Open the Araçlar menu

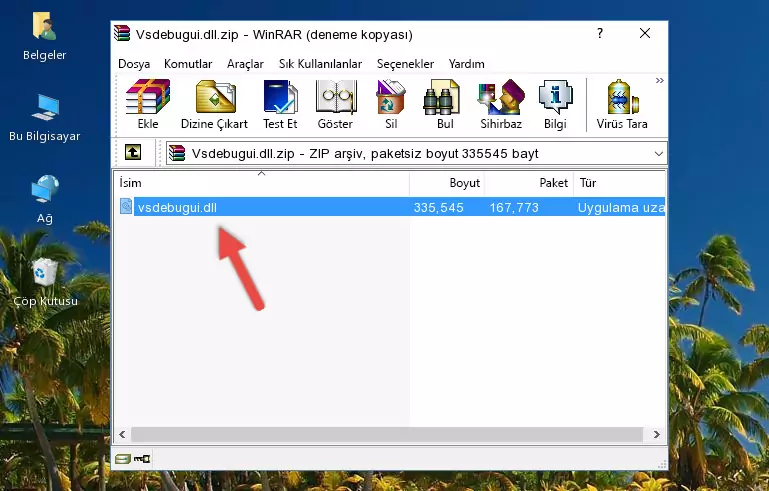(245, 64)
